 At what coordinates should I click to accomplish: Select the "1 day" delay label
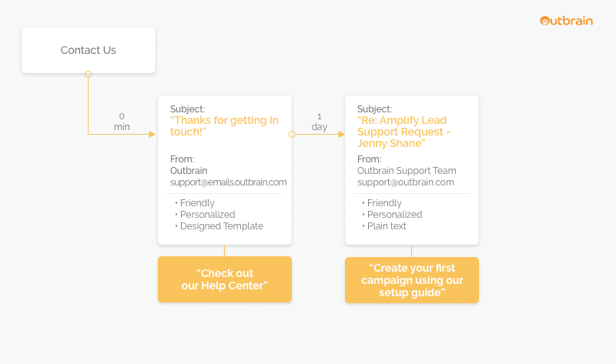[x=320, y=122]
